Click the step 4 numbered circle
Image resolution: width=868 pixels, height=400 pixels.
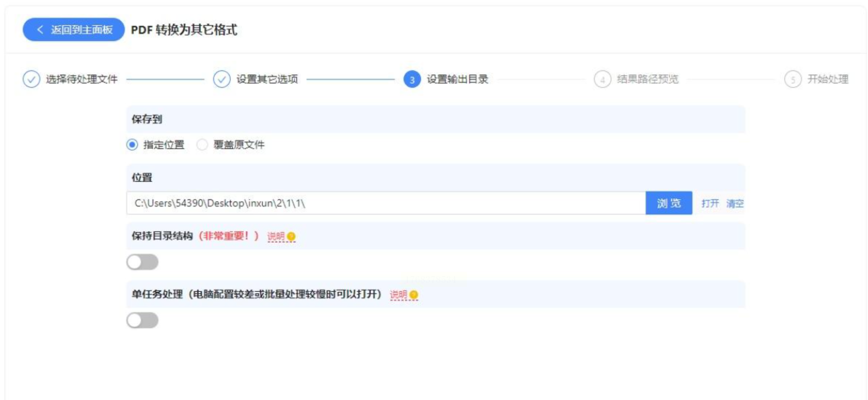(602, 79)
